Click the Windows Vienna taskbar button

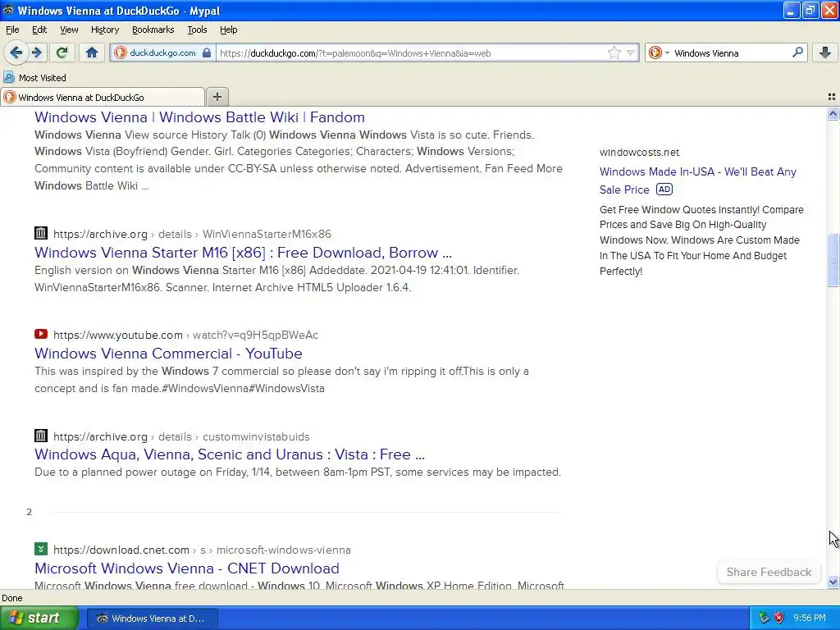[x=152, y=619]
